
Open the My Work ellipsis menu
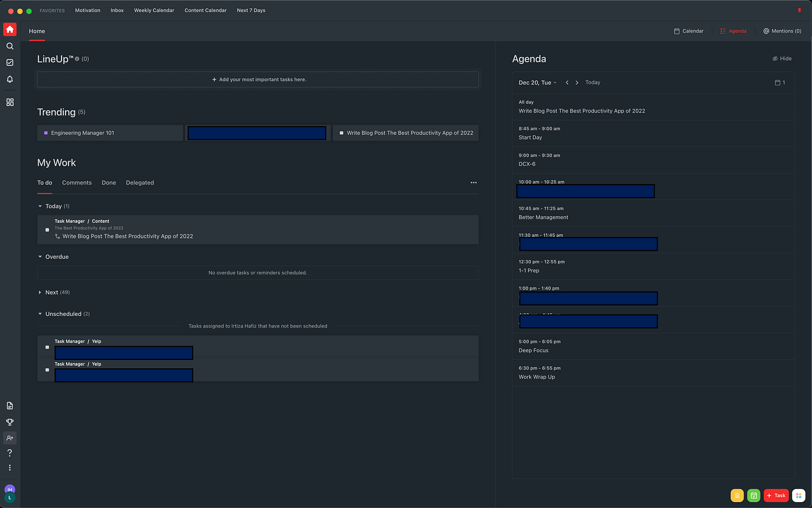tap(473, 183)
